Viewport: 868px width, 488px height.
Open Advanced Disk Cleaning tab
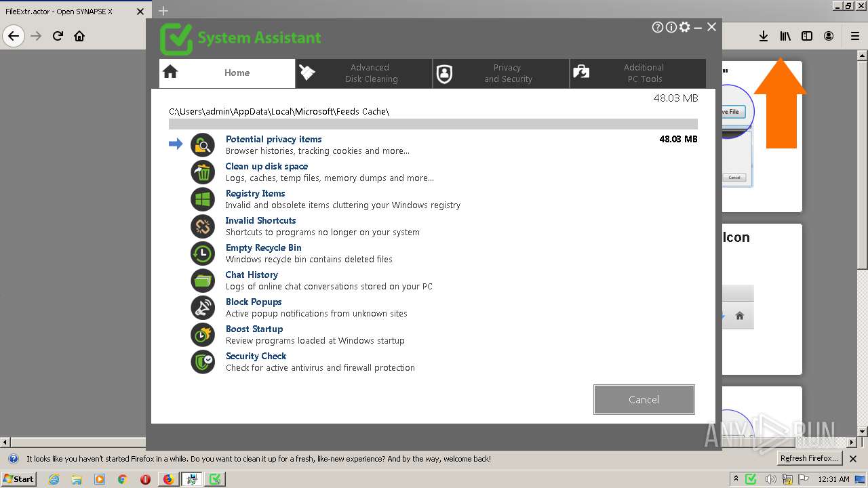[364, 73]
